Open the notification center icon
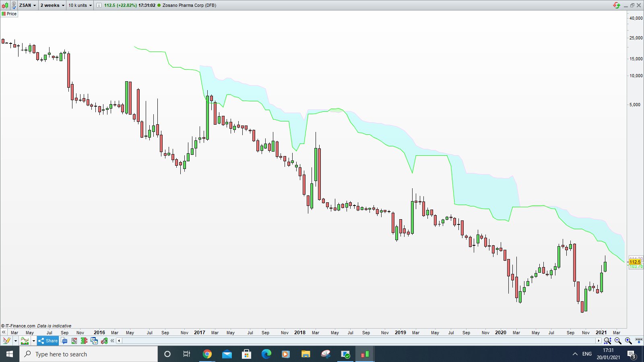This screenshot has height=362, width=644. click(x=631, y=354)
